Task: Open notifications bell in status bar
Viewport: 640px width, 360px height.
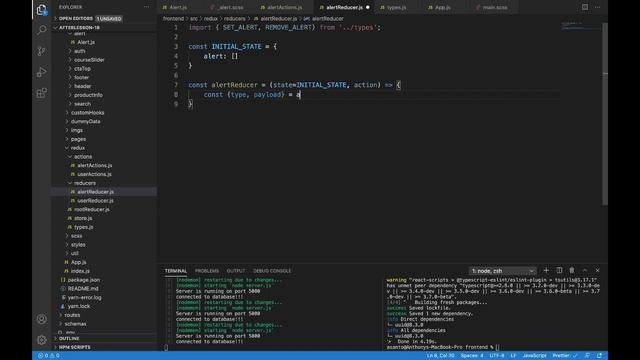Action: click(599, 356)
